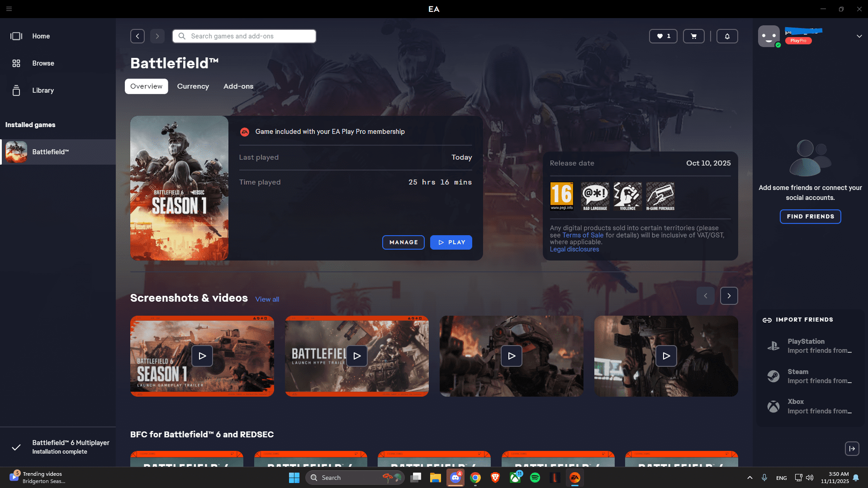The height and width of the screenshot is (488, 868).
Task: Open the hamburger menu icon
Action: 9,9
